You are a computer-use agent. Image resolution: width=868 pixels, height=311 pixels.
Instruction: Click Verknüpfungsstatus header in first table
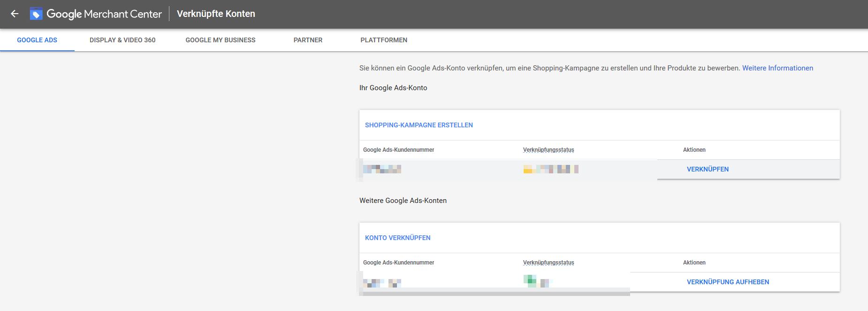click(548, 150)
